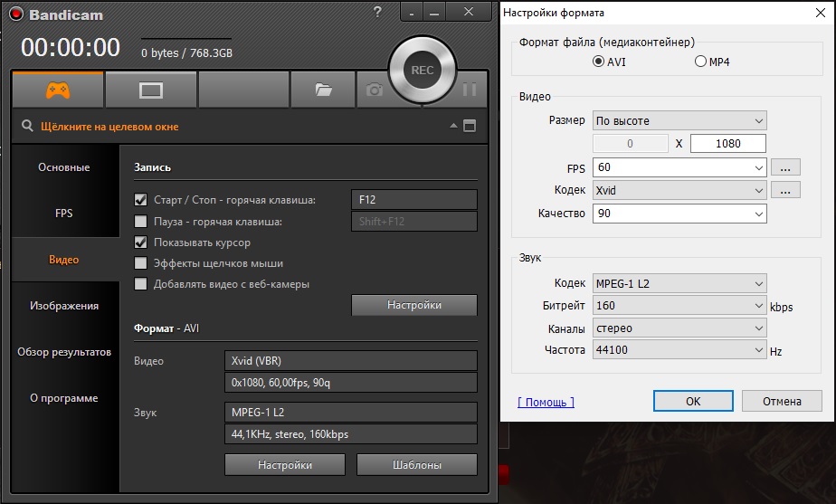Viewport: 836px width, 504px height.
Task: Open the output folder icon tab
Action: pos(323,90)
